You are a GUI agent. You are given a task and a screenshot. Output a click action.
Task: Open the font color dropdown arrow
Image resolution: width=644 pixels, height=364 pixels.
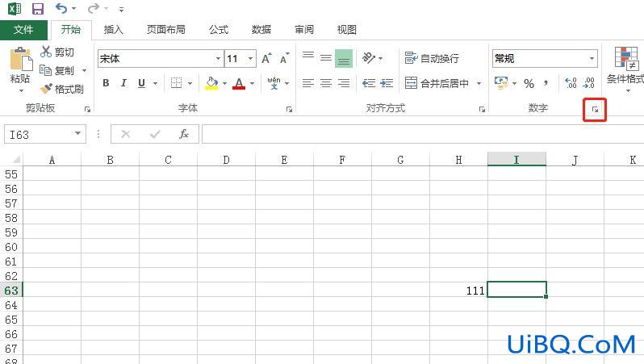[x=252, y=83]
